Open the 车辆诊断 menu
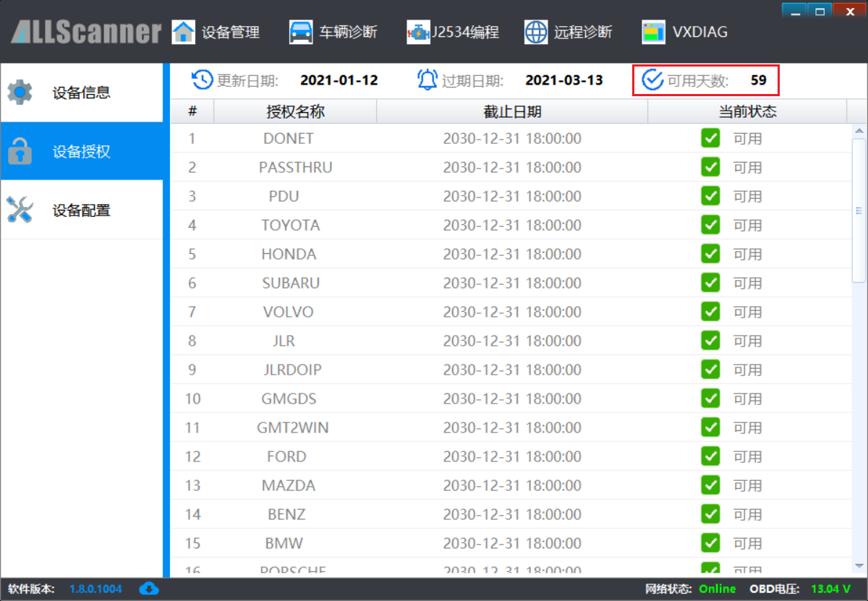The image size is (868, 601). coord(333,32)
